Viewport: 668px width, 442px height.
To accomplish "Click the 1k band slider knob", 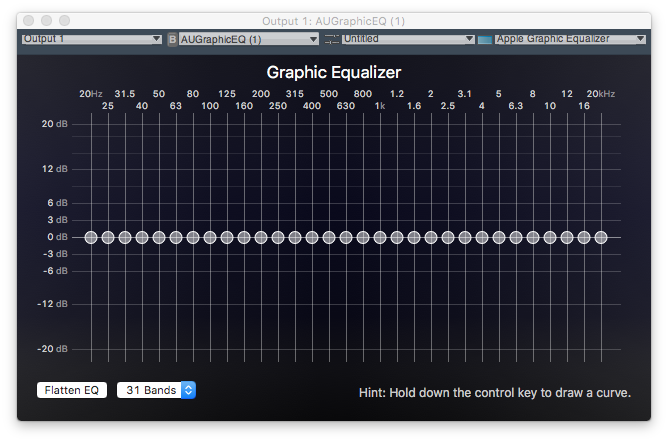I will 380,237.
